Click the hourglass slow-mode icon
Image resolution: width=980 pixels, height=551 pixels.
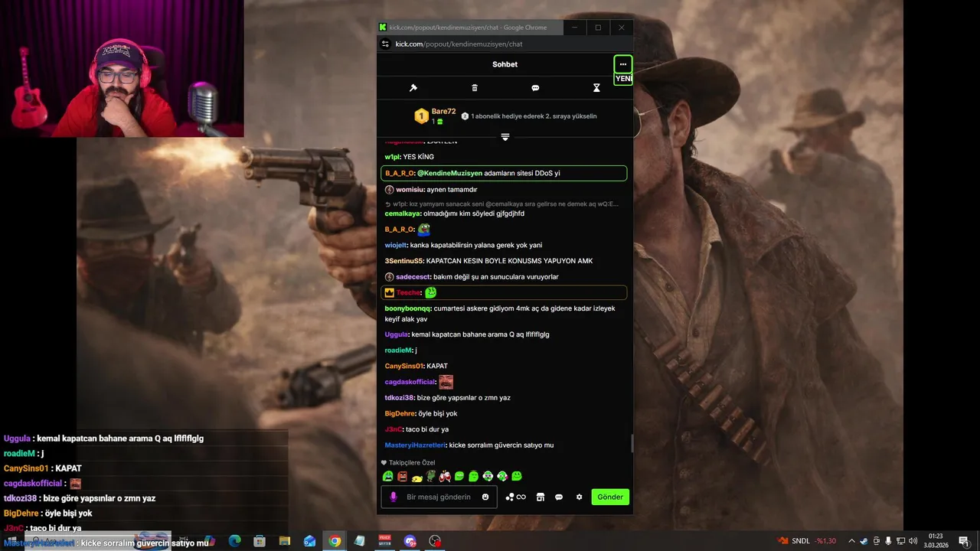click(596, 88)
